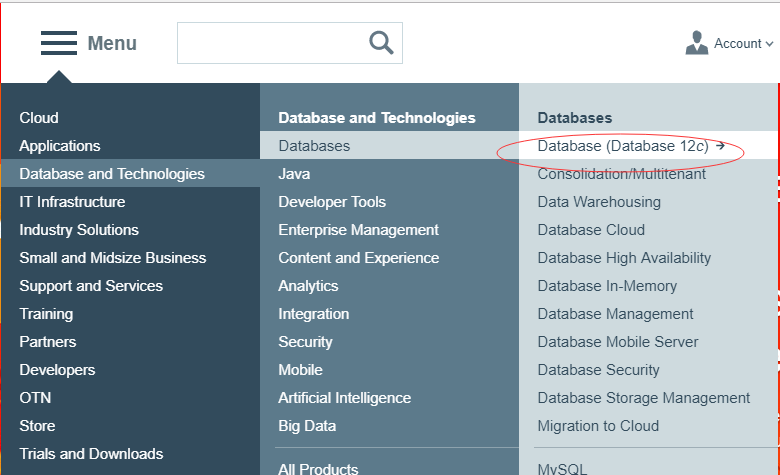Click the Account person icon
The image size is (780, 475).
tap(696, 43)
